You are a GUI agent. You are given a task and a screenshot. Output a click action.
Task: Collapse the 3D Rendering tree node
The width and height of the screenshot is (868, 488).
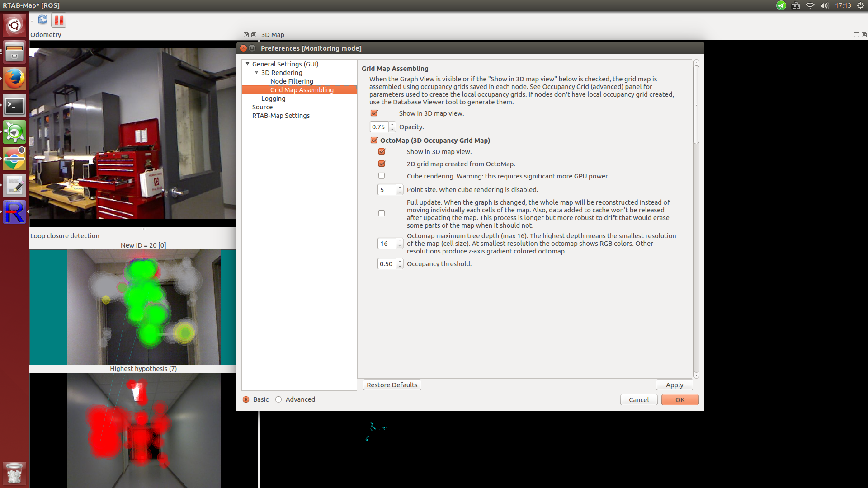pos(256,73)
